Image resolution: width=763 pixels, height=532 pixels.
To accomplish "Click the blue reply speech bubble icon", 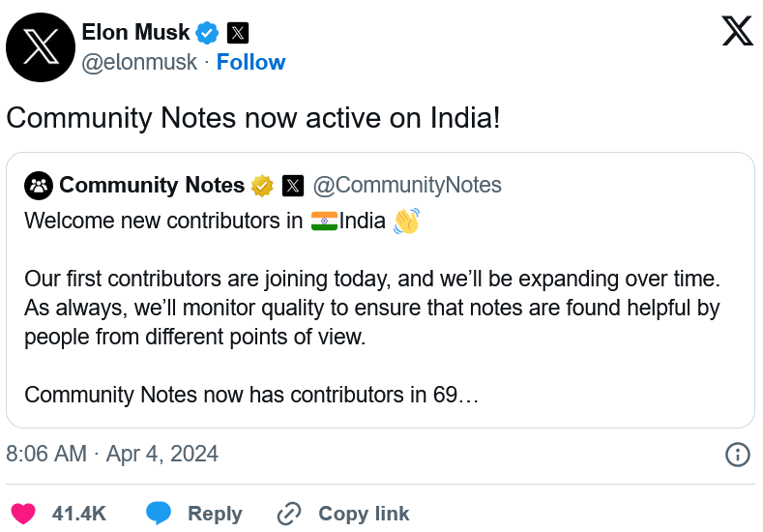I will click(x=159, y=513).
